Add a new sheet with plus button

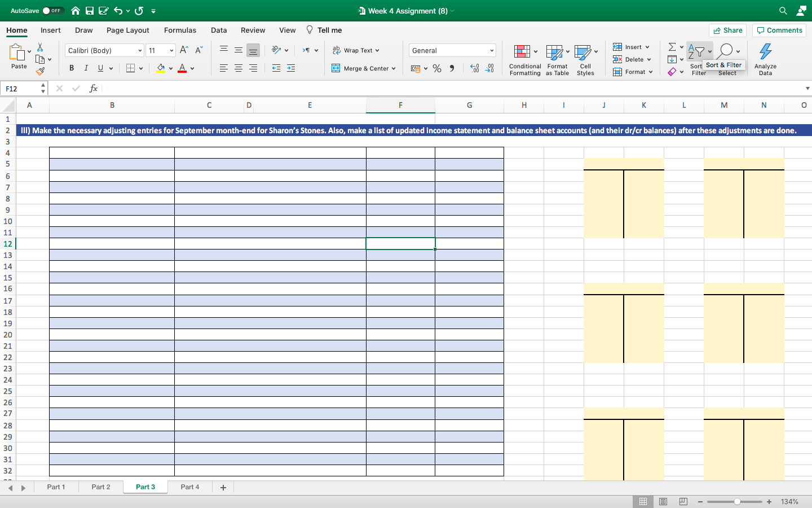[x=223, y=488]
